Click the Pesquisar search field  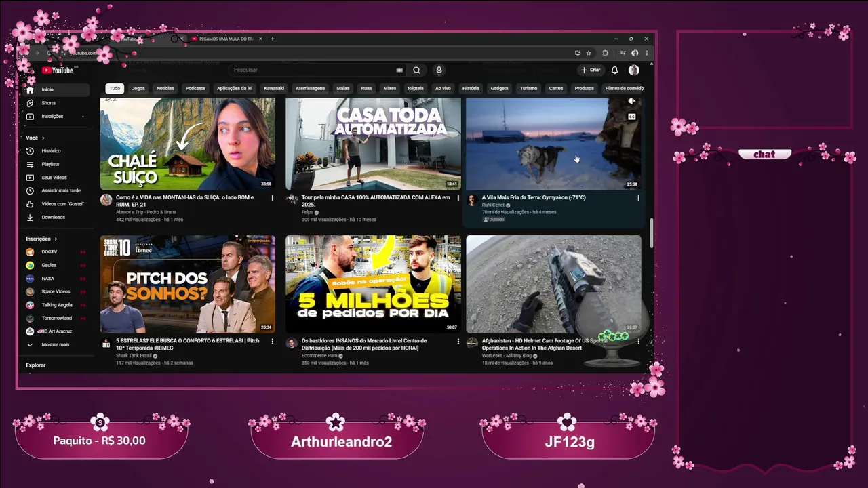(312, 70)
